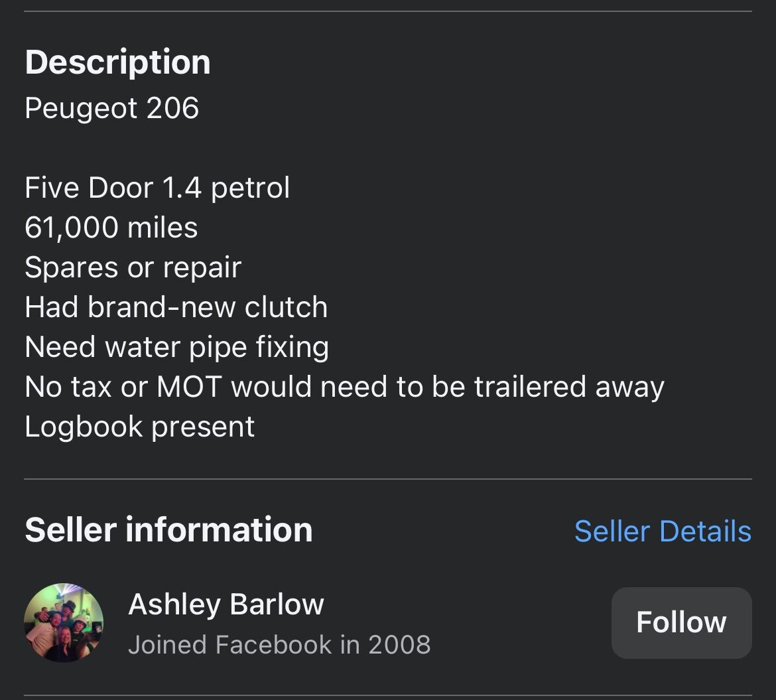Follow seller Ashley Barlow
Screen dimensions: 776x700
(x=681, y=622)
